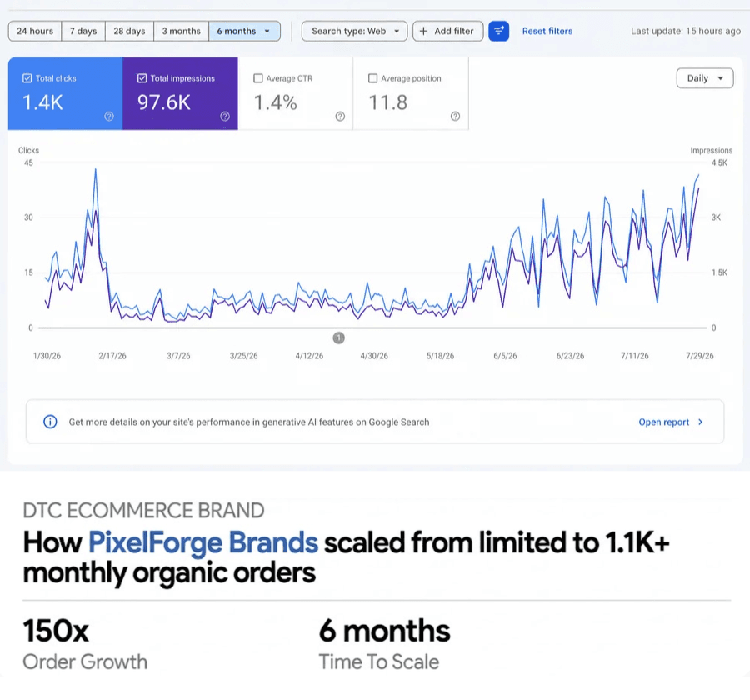The height and width of the screenshot is (700, 750).
Task: Open help icon on Total clicks card
Action: click(x=109, y=117)
